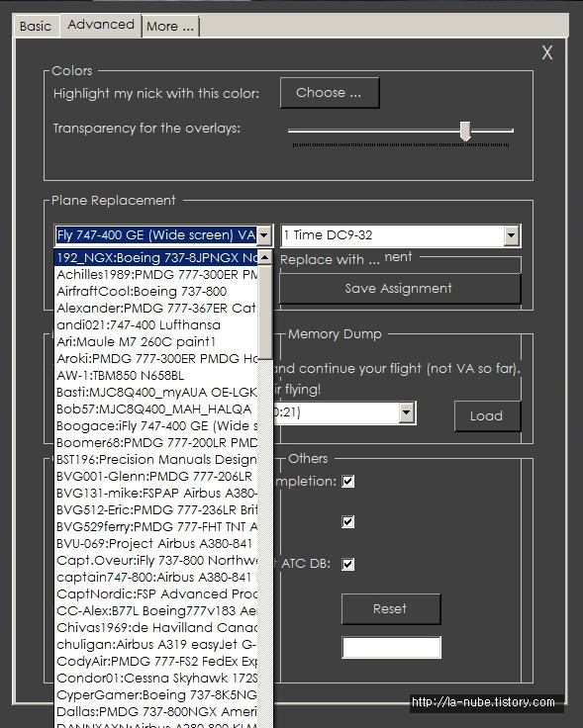Viewport: 583px width, 728px height.
Task: Toggle the ATC DB checkbox
Action: [347, 564]
